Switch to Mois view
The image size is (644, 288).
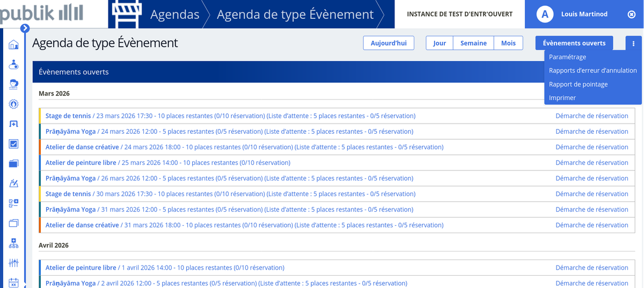tap(508, 44)
